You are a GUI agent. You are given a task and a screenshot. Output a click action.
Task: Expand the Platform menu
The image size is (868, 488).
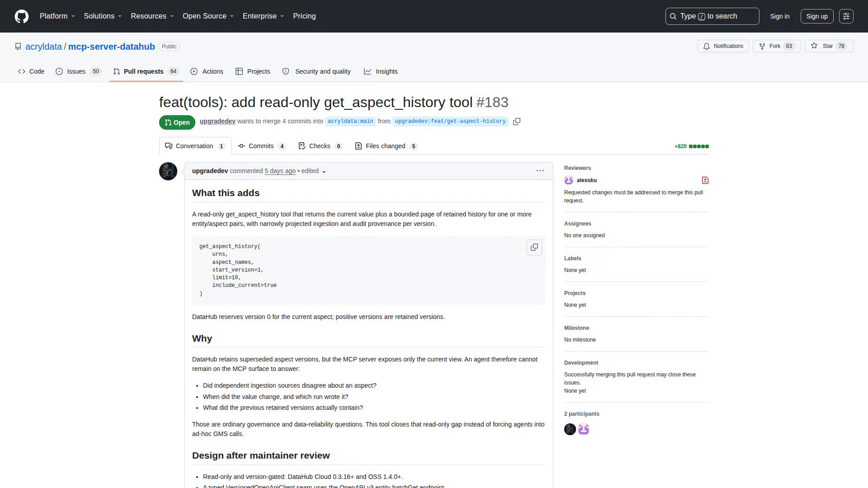[x=57, y=16]
